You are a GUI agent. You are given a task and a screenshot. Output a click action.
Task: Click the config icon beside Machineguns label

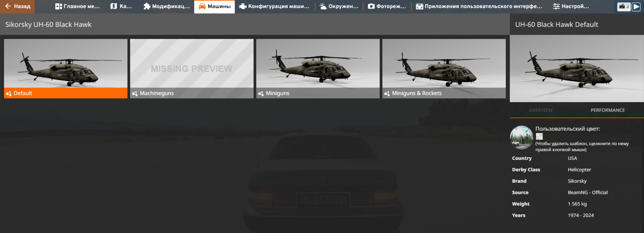pyautogui.click(x=135, y=93)
